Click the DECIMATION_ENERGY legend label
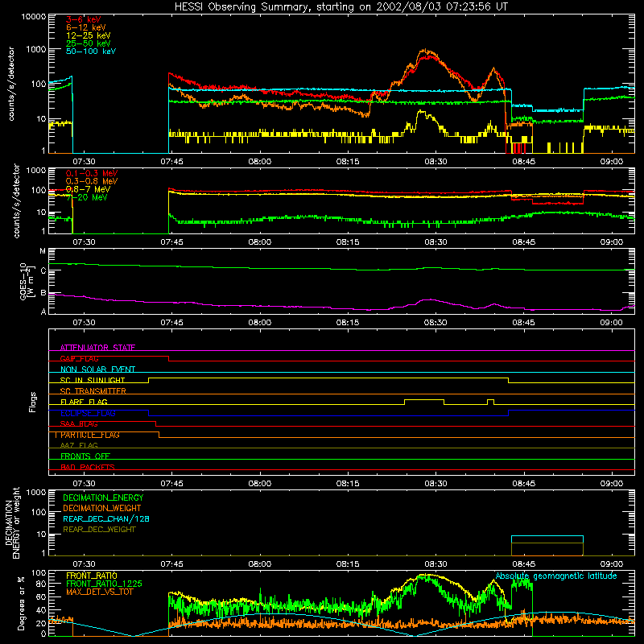 point(103,497)
